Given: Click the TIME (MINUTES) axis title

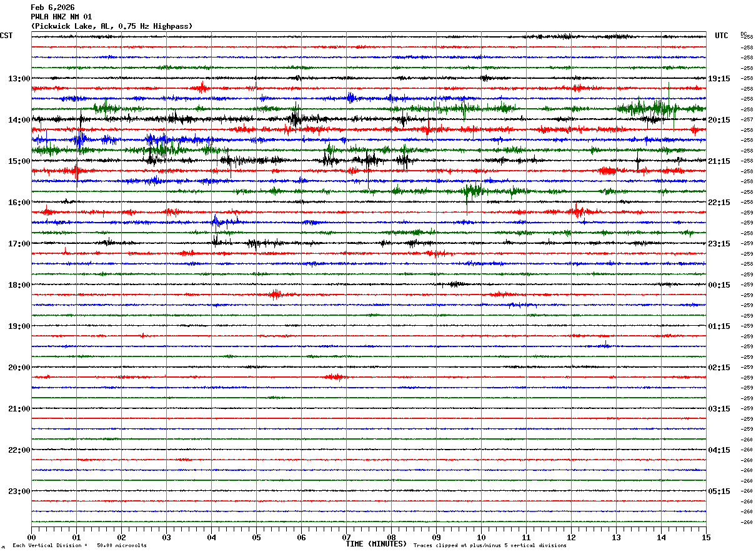Looking at the screenshot, I should 376,544.
